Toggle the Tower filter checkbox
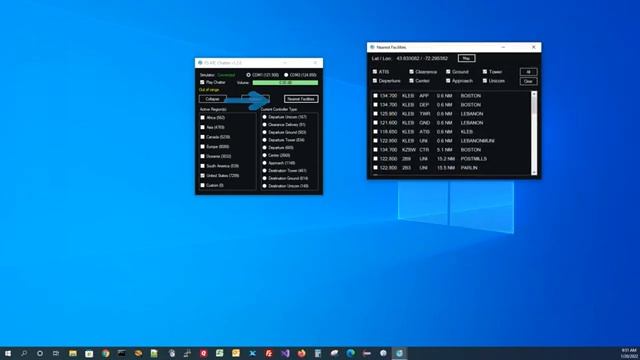This screenshot has height=360, width=640. [485, 72]
